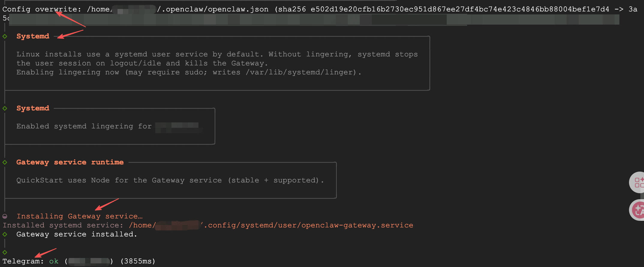Image resolution: width=644 pixels, height=267 pixels.
Task: Click the Enabled systemd lingering message
Action: click(x=84, y=126)
